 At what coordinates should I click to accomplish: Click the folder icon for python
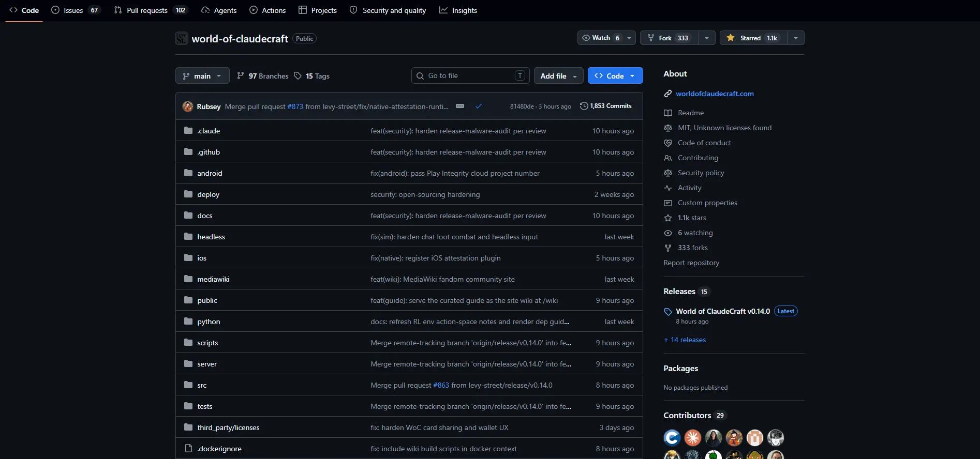(188, 322)
